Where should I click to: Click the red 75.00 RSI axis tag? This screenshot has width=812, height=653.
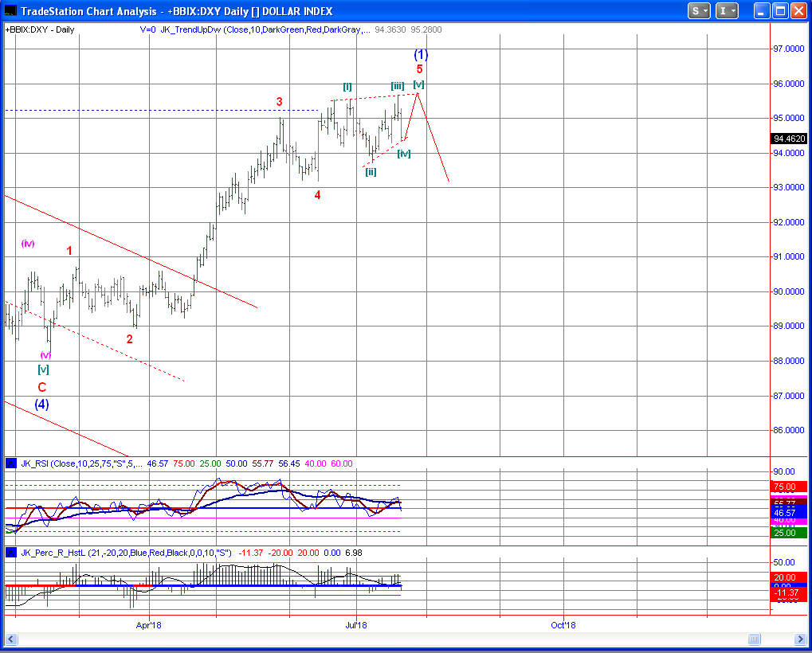coord(789,487)
